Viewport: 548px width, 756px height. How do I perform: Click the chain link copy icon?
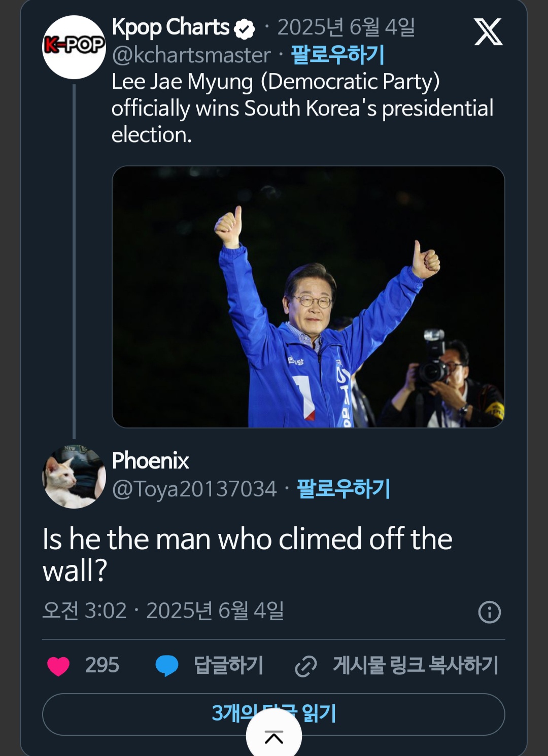click(306, 666)
